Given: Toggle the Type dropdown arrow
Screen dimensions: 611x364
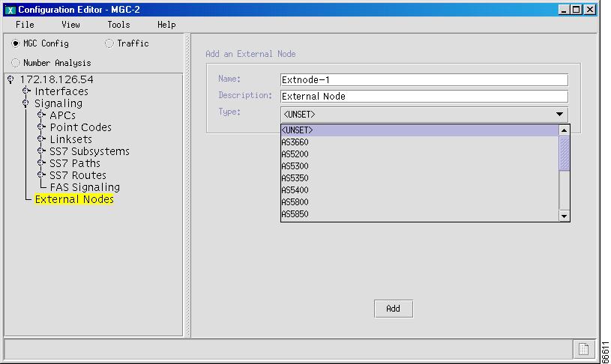Looking at the screenshot, I should point(559,115).
